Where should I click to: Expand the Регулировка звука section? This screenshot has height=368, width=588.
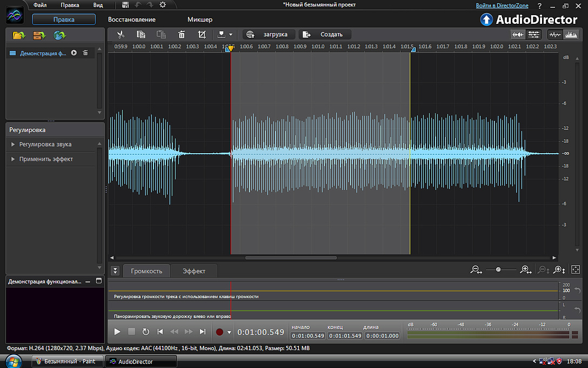click(45, 144)
